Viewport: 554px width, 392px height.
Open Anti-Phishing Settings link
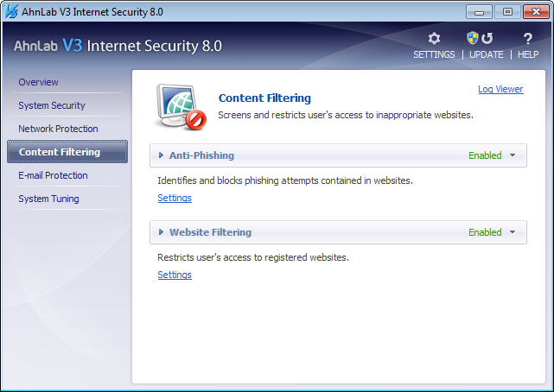(x=175, y=198)
